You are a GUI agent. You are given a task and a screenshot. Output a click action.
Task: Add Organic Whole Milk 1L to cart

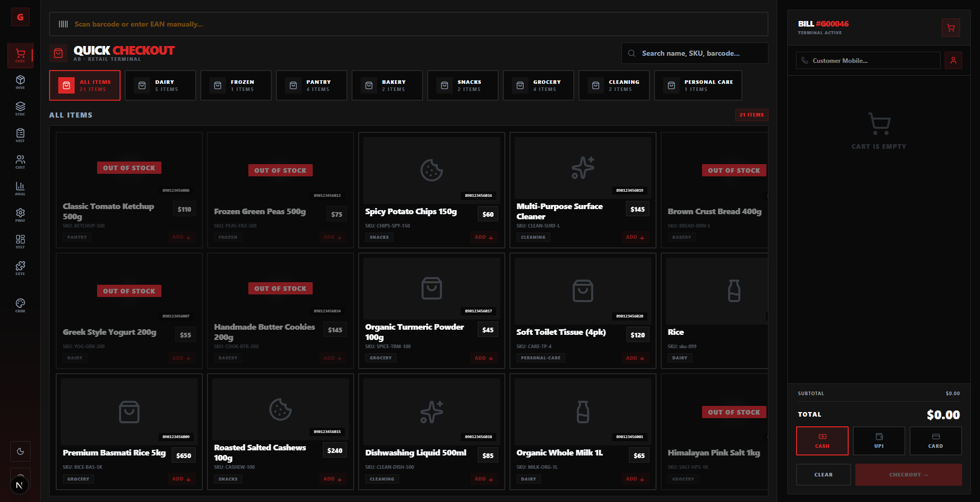pyautogui.click(x=635, y=479)
